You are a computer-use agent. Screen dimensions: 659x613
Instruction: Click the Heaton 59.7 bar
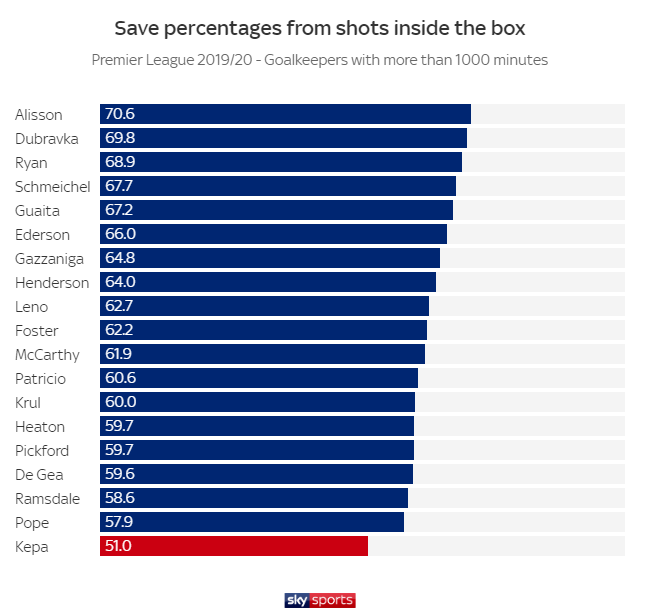[257, 426]
